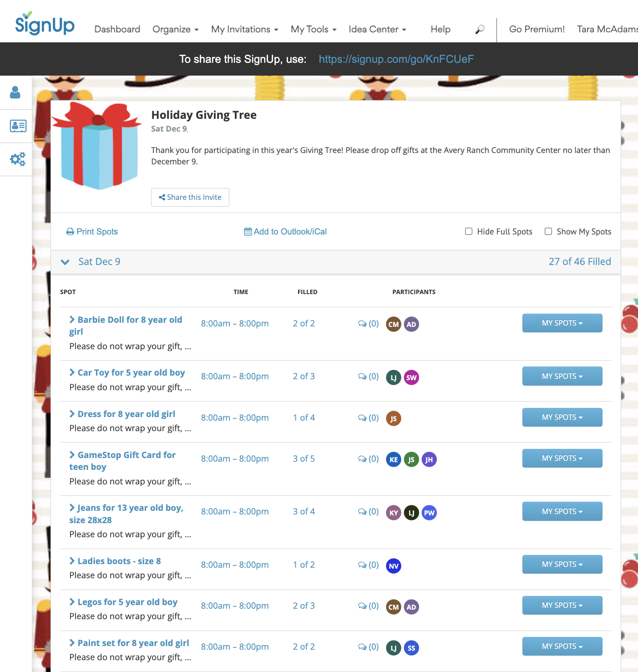This screenshot has height=672, width=638.
Task: Open the signup.com share link
Action: (x=396, y=59)
